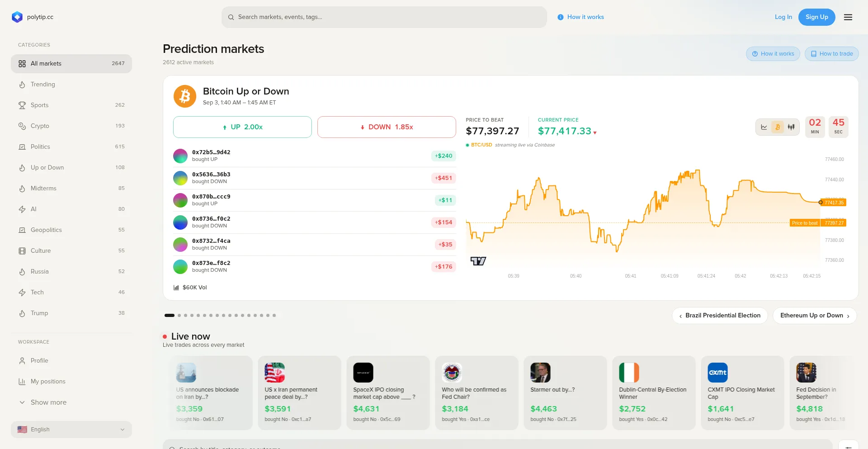
Task: Click the Bitcoin Up or Down title
Action: coord(246,91)
